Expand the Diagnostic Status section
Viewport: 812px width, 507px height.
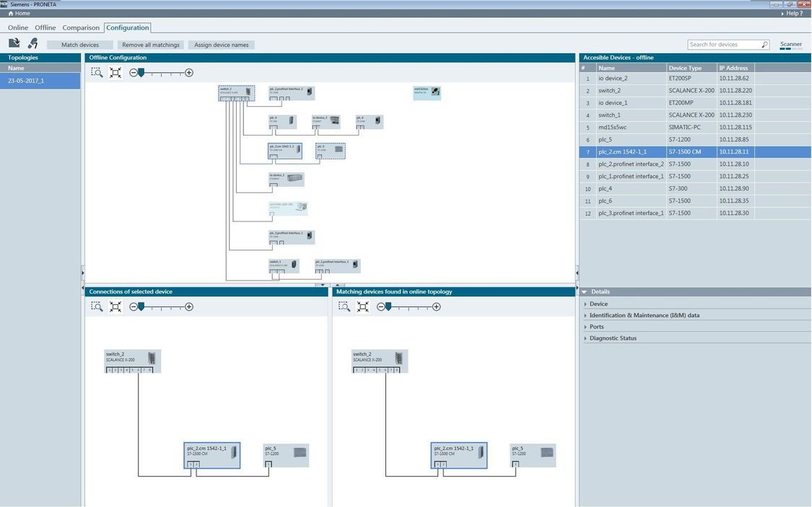(x=613, y=338)
